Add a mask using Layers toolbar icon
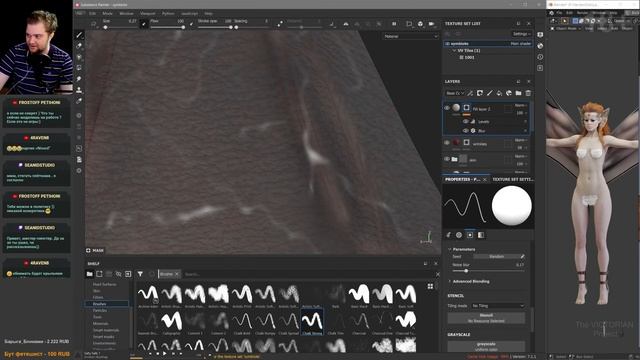This screenshot has width=640, height=360. coord(480,93)
